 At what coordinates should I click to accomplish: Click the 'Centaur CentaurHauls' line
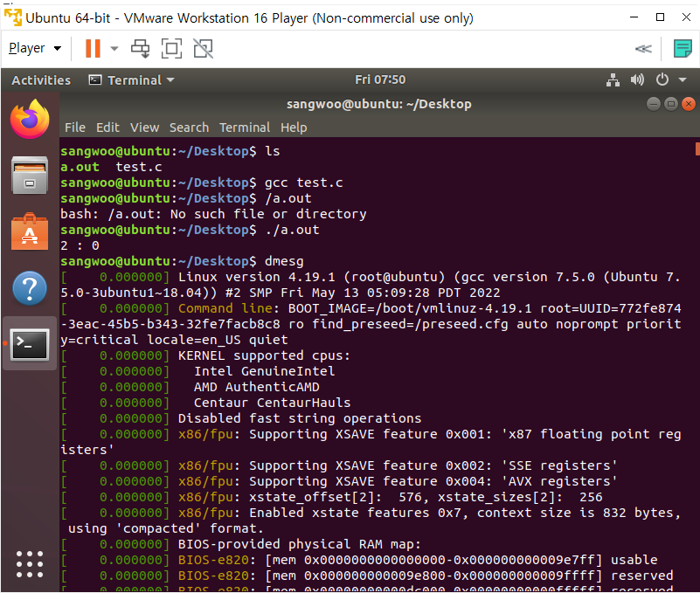[x=272, y=403]
